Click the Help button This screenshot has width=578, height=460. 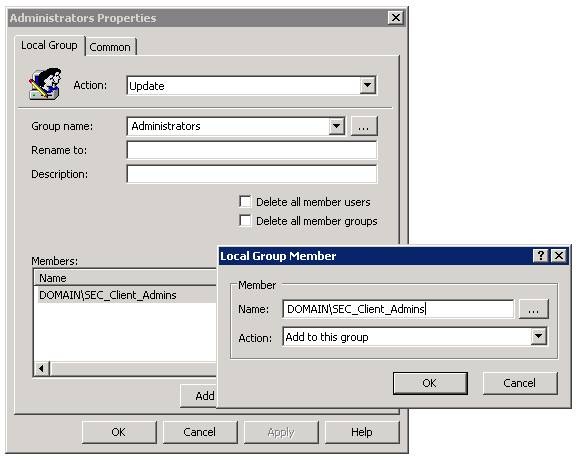pyautogui.click(x=362, y=432)
